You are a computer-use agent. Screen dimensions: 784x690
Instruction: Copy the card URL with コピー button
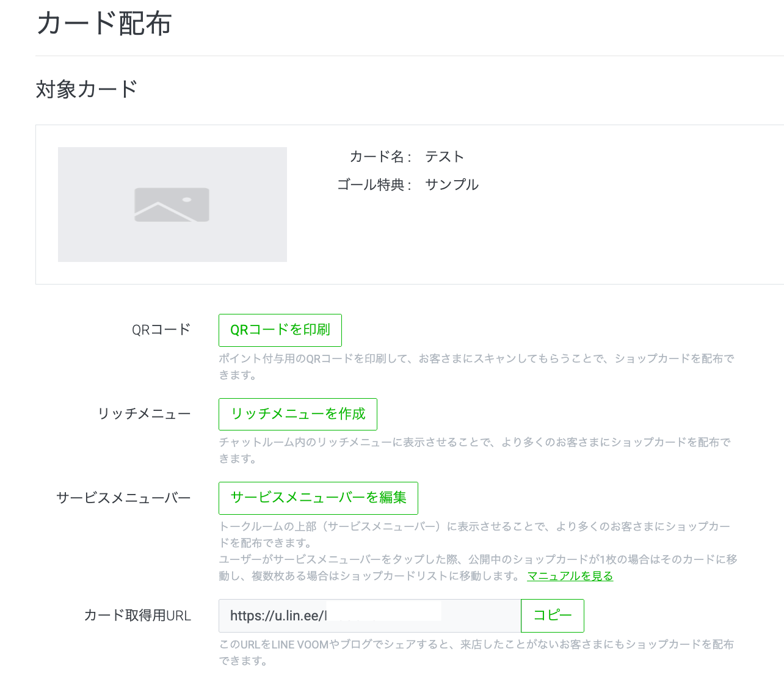tap(552, 616)
